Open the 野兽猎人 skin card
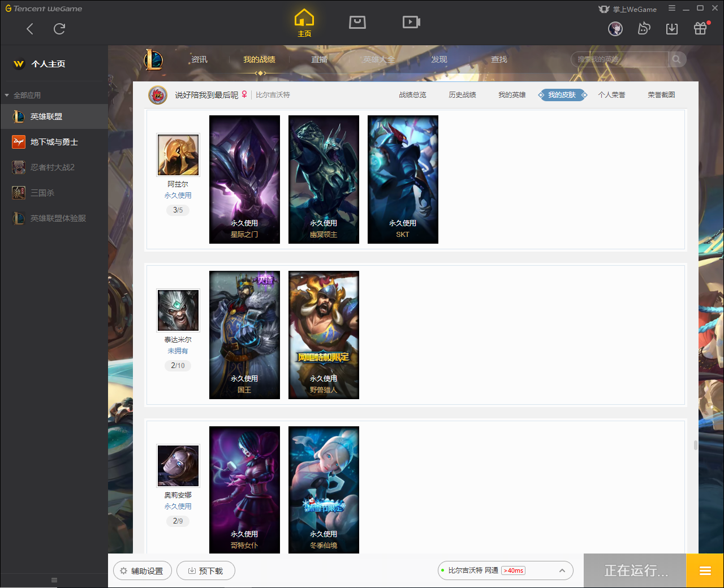 pos(324,335)
